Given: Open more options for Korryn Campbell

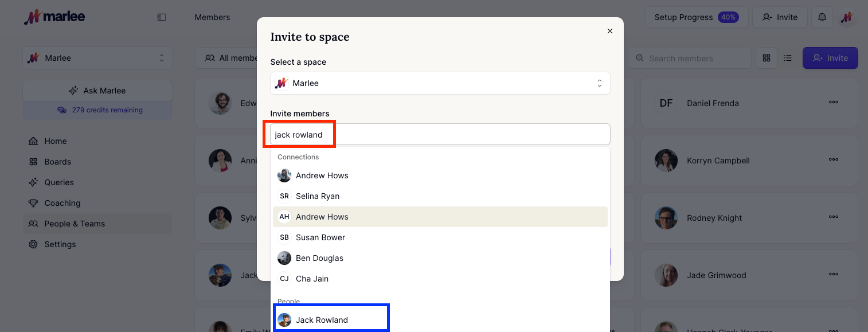Looking at the screenshot, I should point(834,160).
